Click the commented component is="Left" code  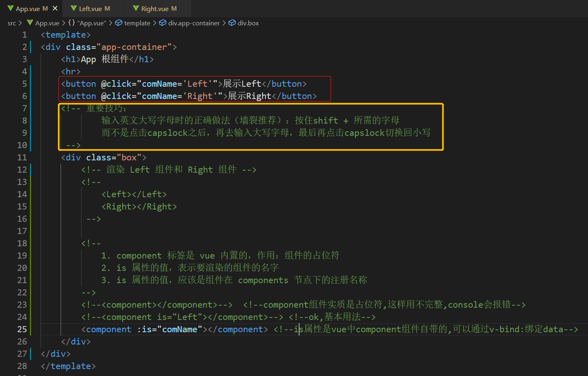182,317
